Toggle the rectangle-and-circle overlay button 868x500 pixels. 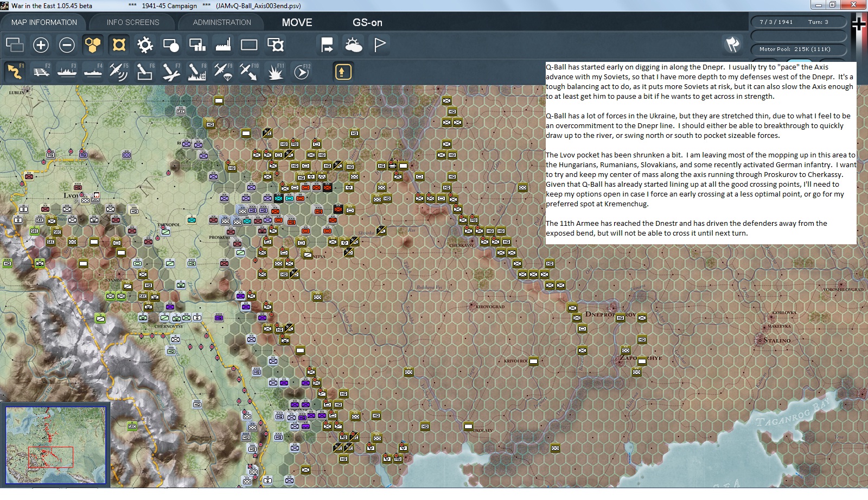[x=171, y=45]
